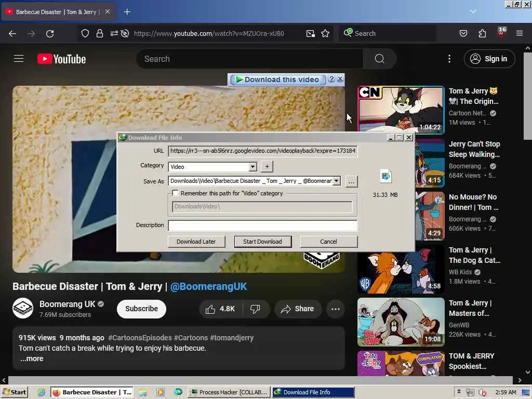Screen dimensions: 532x399
Task: Open the YouTube guide hamburger menu
Action: 19,59
